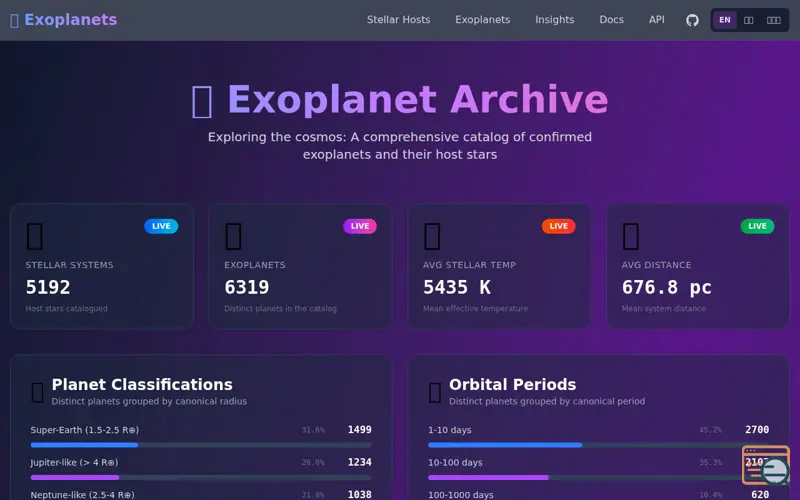Open the Insights section
The image size is (800, 500).
point(555,20)
